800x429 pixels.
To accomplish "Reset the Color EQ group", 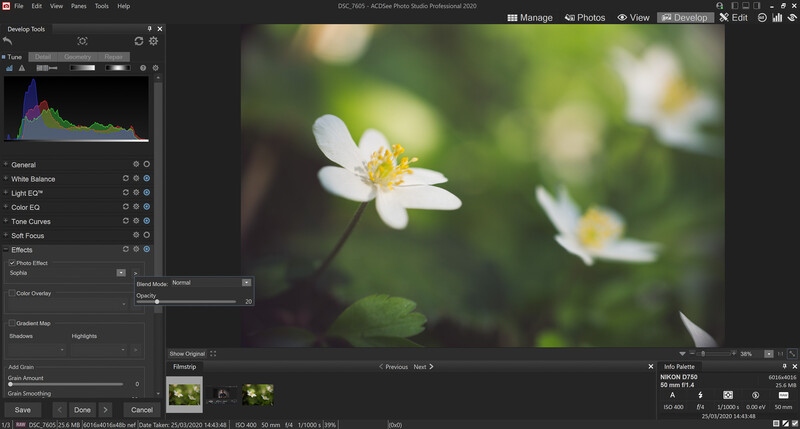I will point(126,207).
